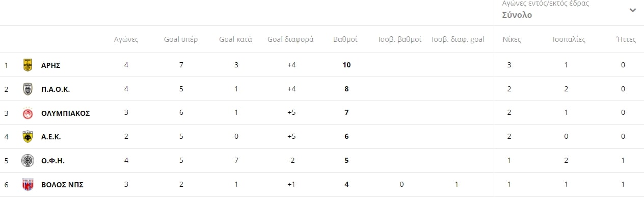The image size is (644, 197).
Task: Sort by Goal διαφορά column header
Action: 290,39
